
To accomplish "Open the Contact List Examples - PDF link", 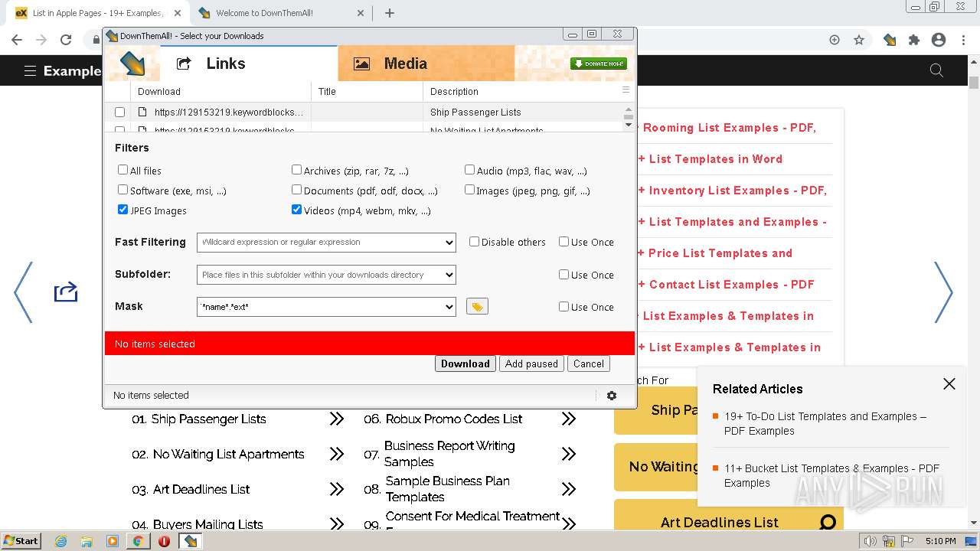I will (732, 285).
